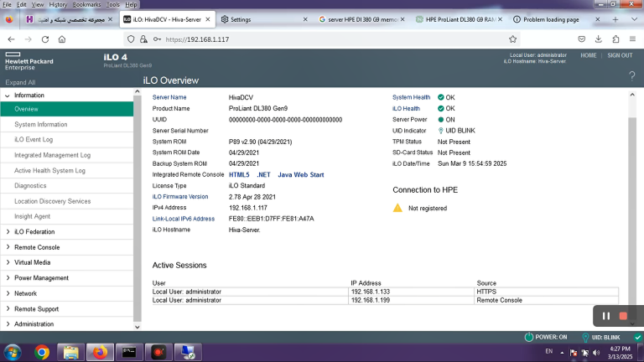This screenshot has width=644, height=362.
Task: Expand the Power Management section
Action: click(x=8, y=278)
